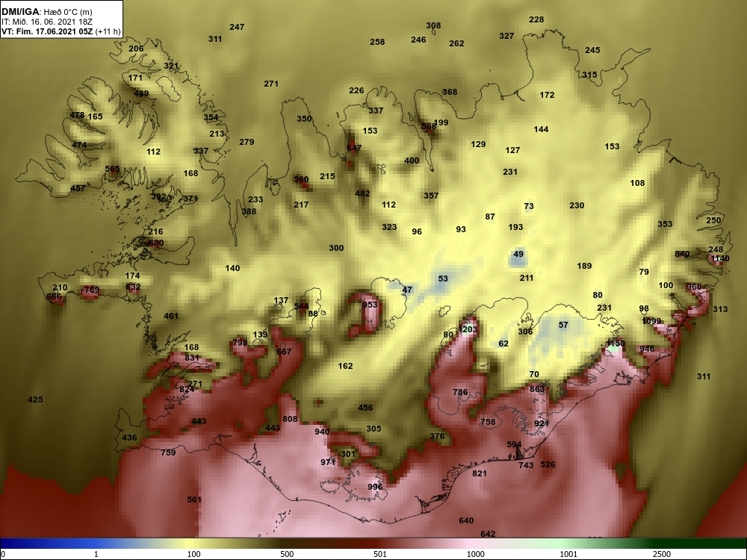
Task: Click the '(+11 h)' forecast offset text
Action: pos(108,32)
